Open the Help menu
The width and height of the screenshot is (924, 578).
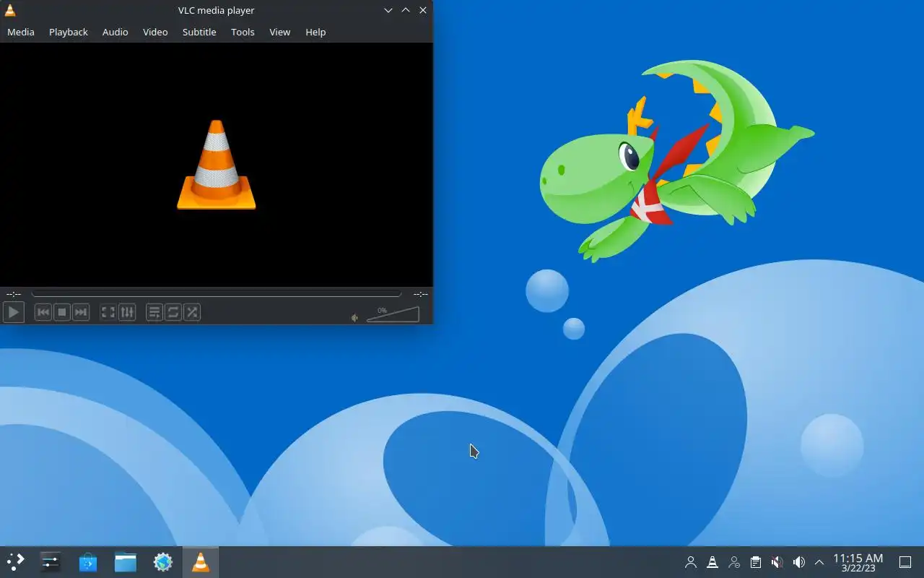(x=315, y=32)
